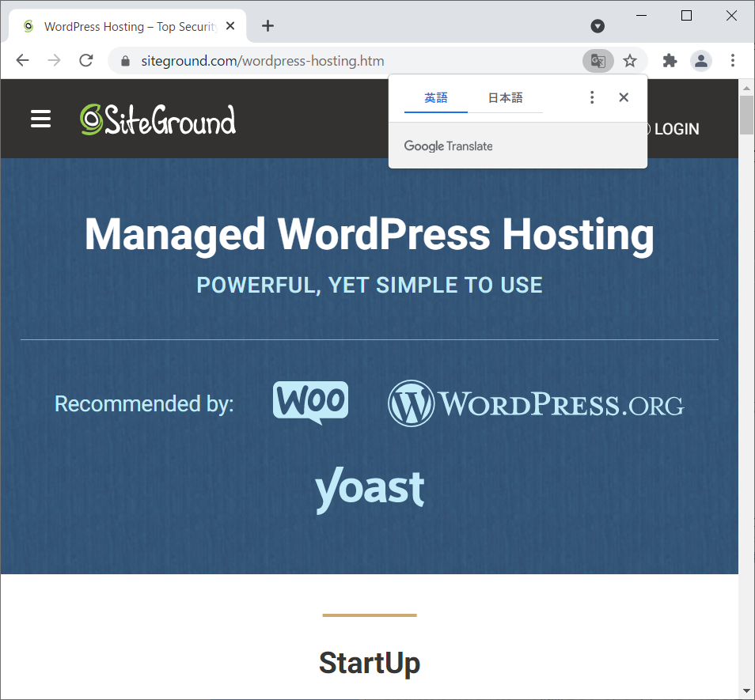The image size is (755, 700).
Task: Click the Google Translate icon in address bar
Action: point(598,61)
